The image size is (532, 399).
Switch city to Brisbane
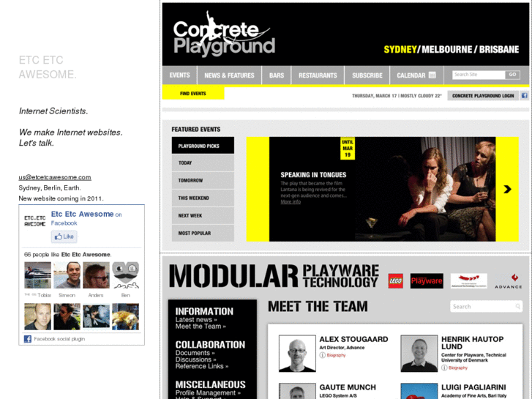coord(499,50)
